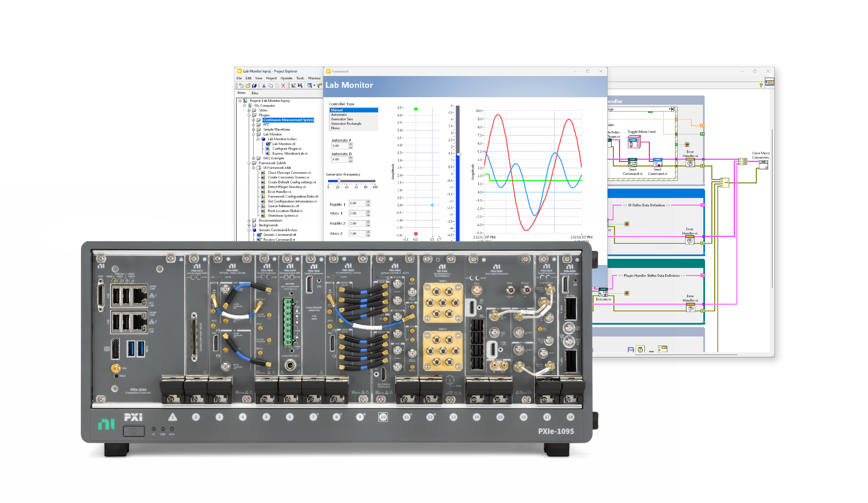Screen dimensions: 868x503
Task: Click the Open Project folder icon
Action: (x=248, y=85)
